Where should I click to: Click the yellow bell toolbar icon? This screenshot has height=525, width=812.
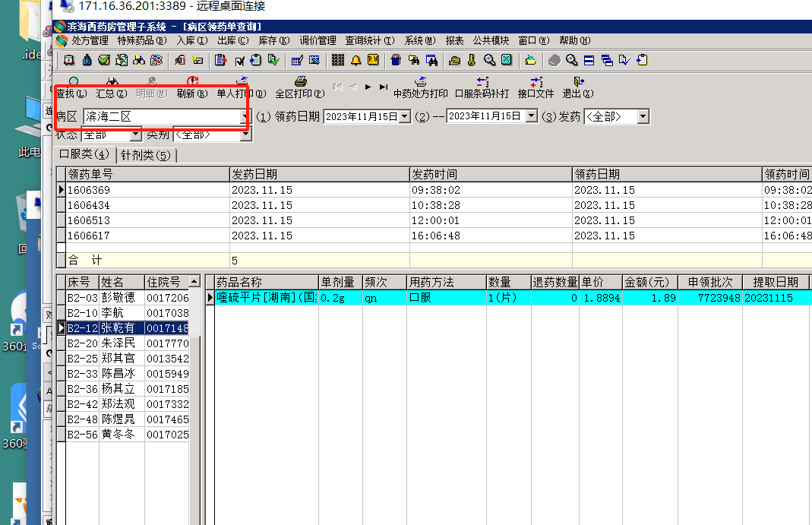point(355,61)
